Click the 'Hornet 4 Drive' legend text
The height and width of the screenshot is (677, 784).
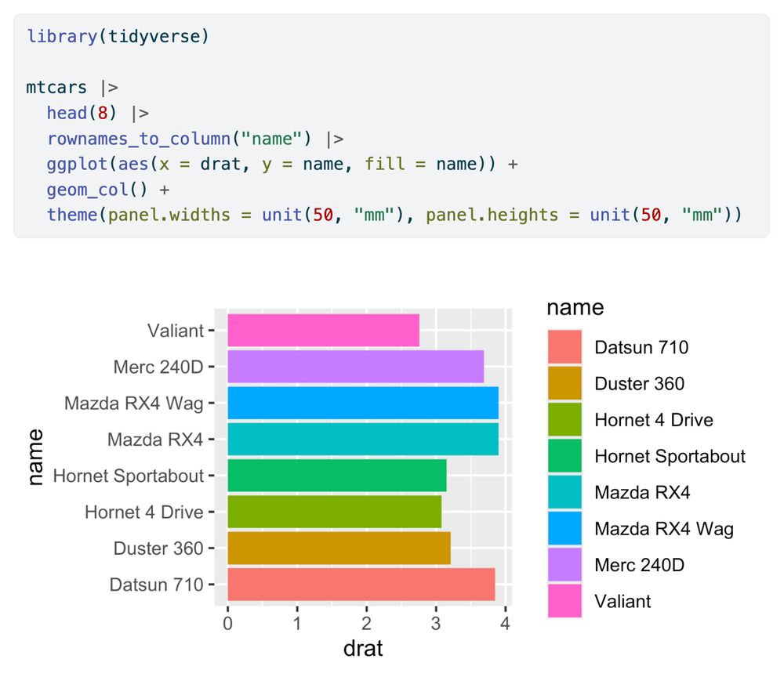pos(654,420)
